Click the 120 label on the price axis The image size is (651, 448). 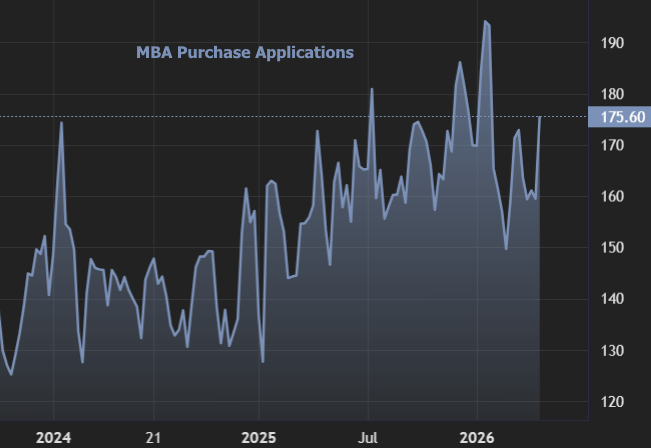pyautogui.click(x=613, y=402)
